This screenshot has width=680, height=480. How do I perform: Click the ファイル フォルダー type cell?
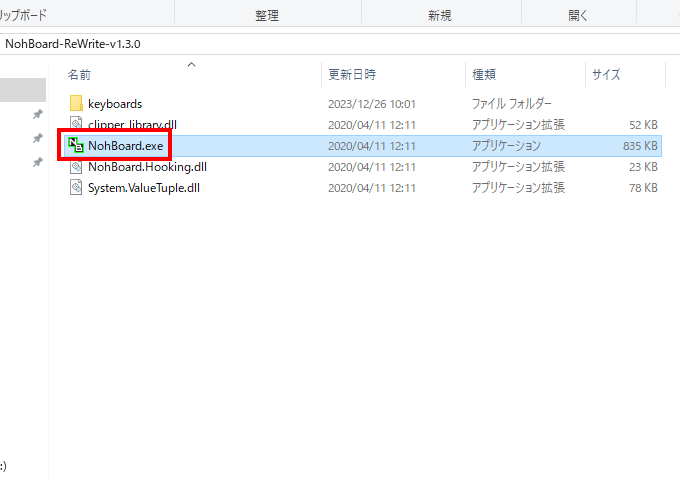(512, 104)
